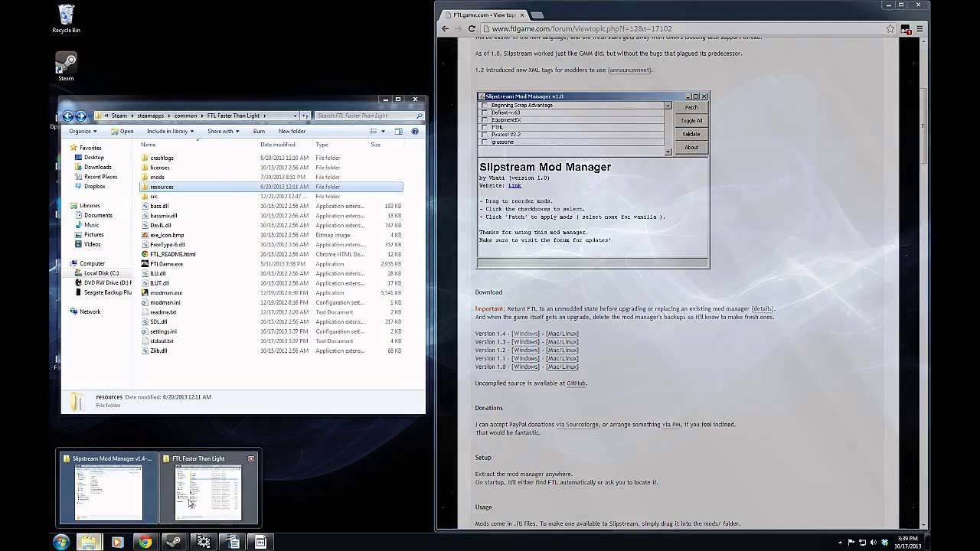Screen dimensions: 980x551
Task: Click Burn in the Explorer toolbar
Action: coord(259,131)
